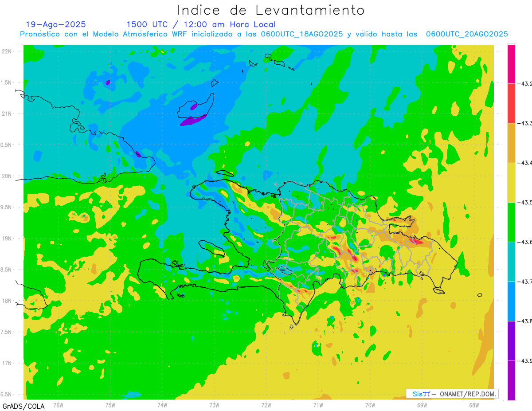Click the '69W' longitude label
Viewport: 532px width, 411px height.
[422, 405]
